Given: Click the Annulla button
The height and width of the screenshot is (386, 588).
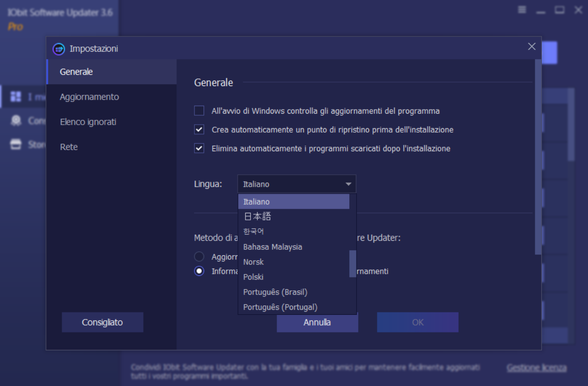Looking at the screenshot, I should point(317,323).
